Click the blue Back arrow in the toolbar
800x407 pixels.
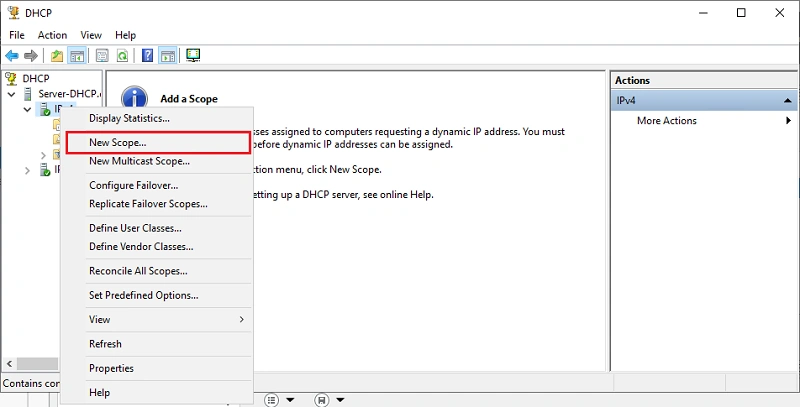click(x=12, y=56)
